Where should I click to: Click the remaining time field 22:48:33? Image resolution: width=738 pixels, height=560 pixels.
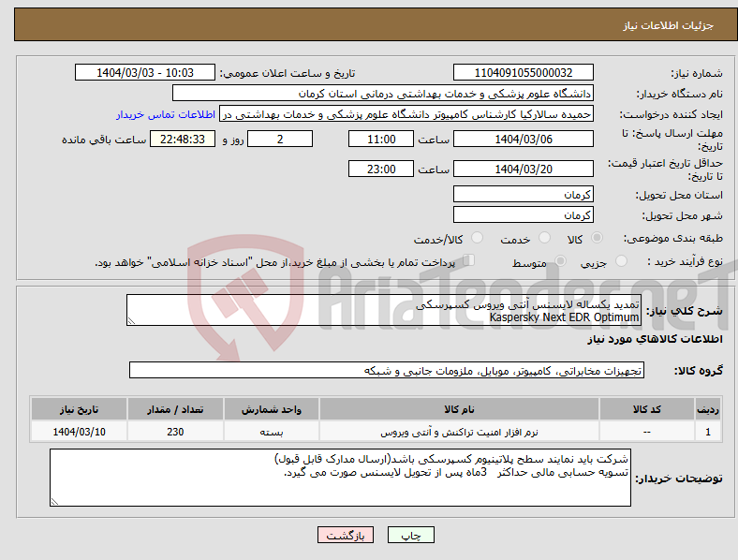point(183,139)
